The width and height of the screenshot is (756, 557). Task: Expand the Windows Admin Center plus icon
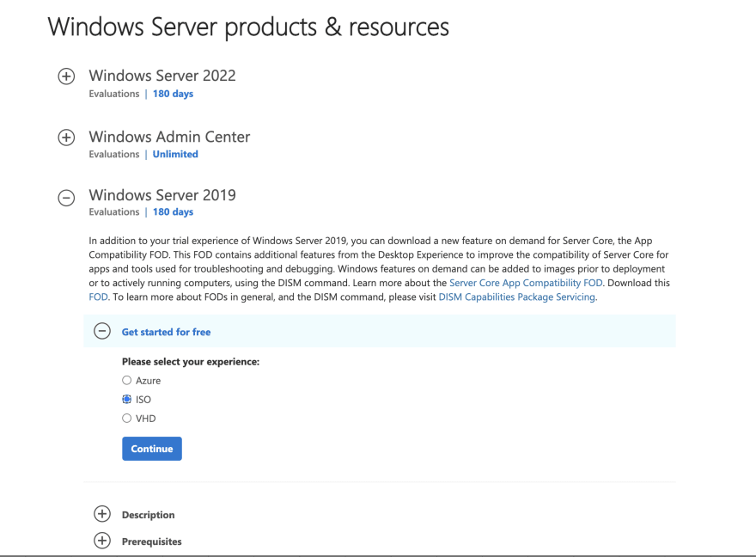[66, 138]
